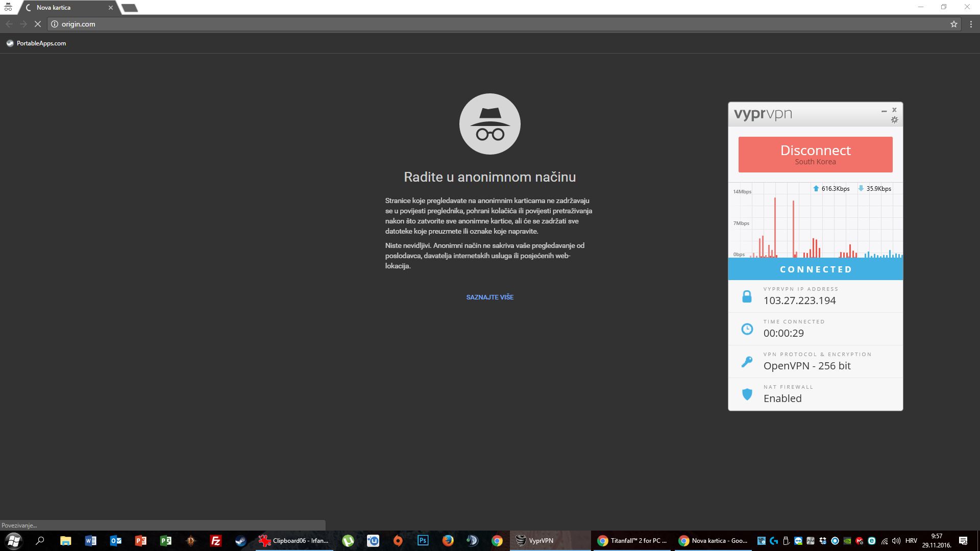Open the Dropbox tray icon
The height and width of the screenshot is (551, 980).
point(823,541)
